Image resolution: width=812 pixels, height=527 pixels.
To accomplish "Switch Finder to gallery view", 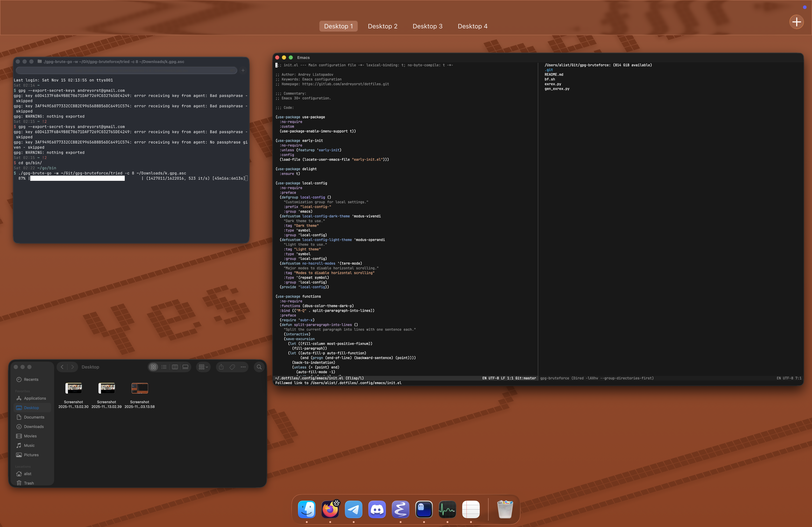I will [186, 367].
